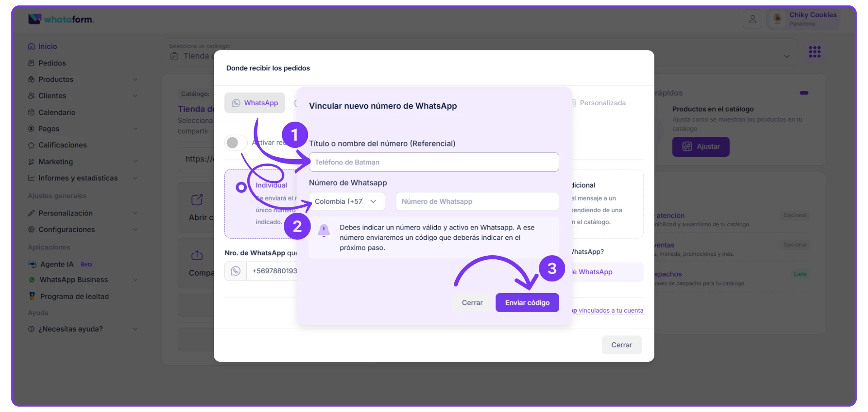
Task: Click the notification bell icon in the notice
Action: point(324,230)
